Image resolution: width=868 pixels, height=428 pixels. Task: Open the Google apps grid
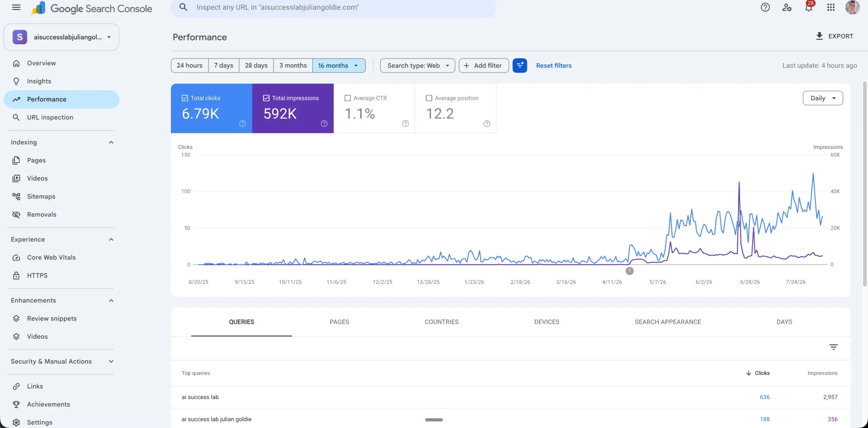pyautogui.click(x=831, y=7)
